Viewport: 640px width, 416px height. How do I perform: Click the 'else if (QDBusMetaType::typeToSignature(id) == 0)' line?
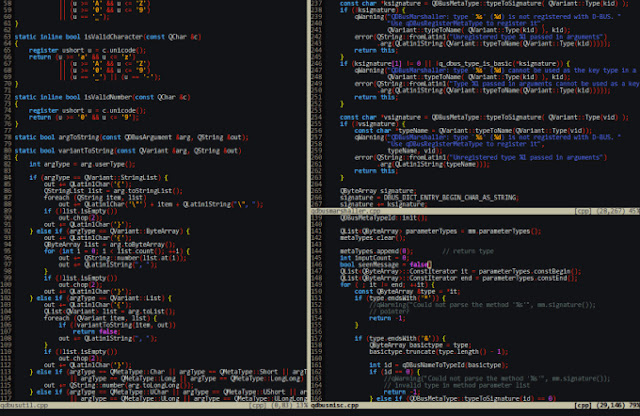pos(461,398)
